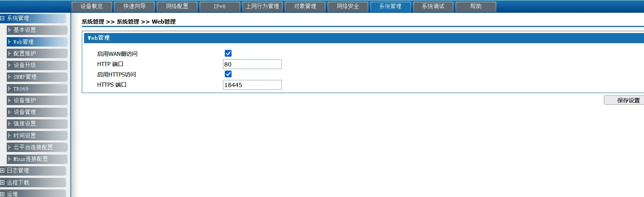Image resolution: width=644 pixels, height=197 pixels.
Task: Focus the HTTPS 端口 input field
Action: (x=252, y=85)
